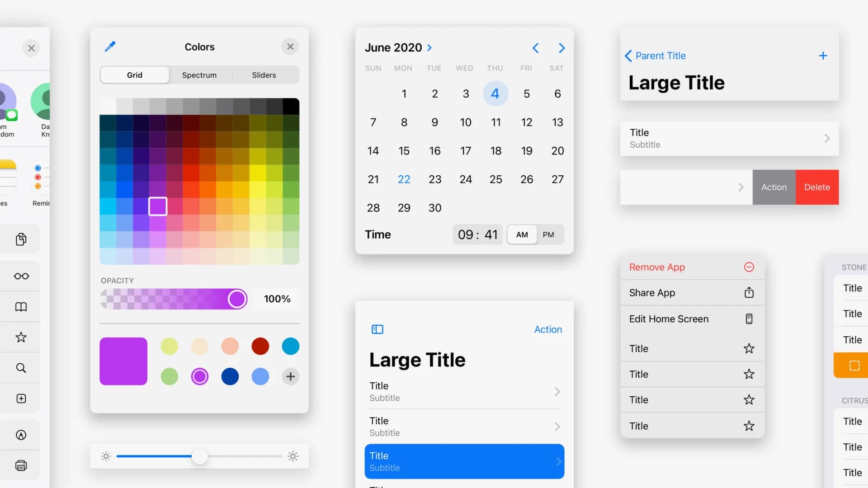
Task: Select the Grid color picker tab
Action: (134, 75)
